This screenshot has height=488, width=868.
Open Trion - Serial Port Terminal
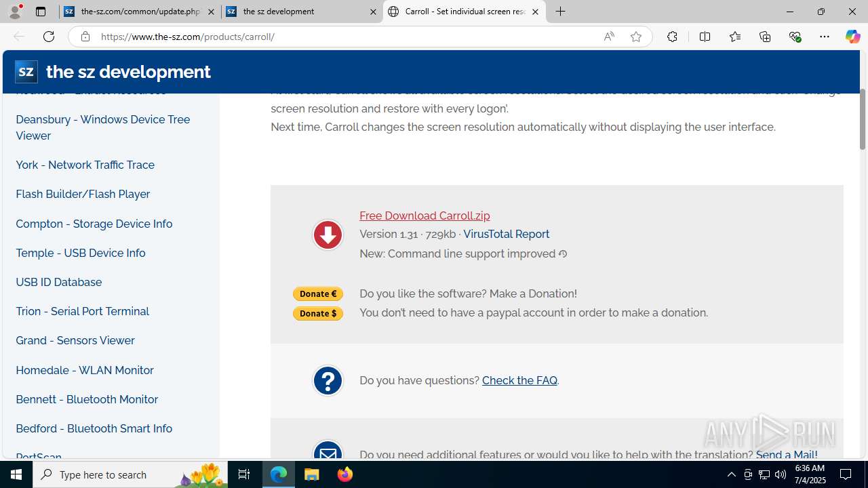coord(83,311)
